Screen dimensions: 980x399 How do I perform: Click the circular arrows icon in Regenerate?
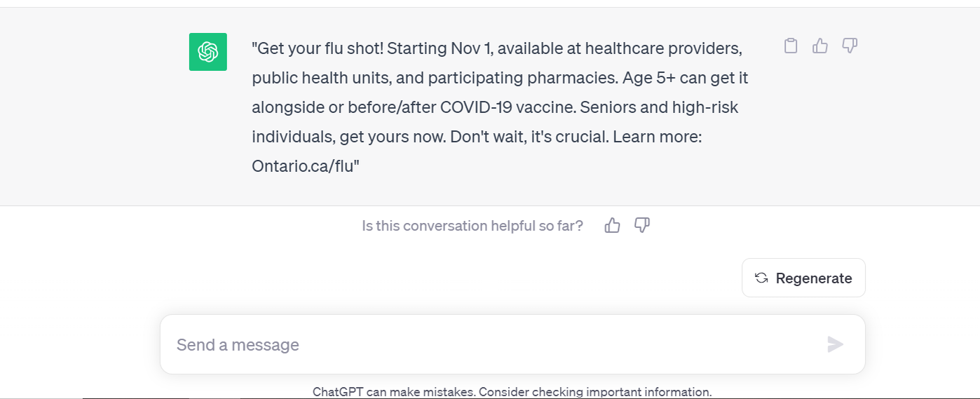[761, 278]
